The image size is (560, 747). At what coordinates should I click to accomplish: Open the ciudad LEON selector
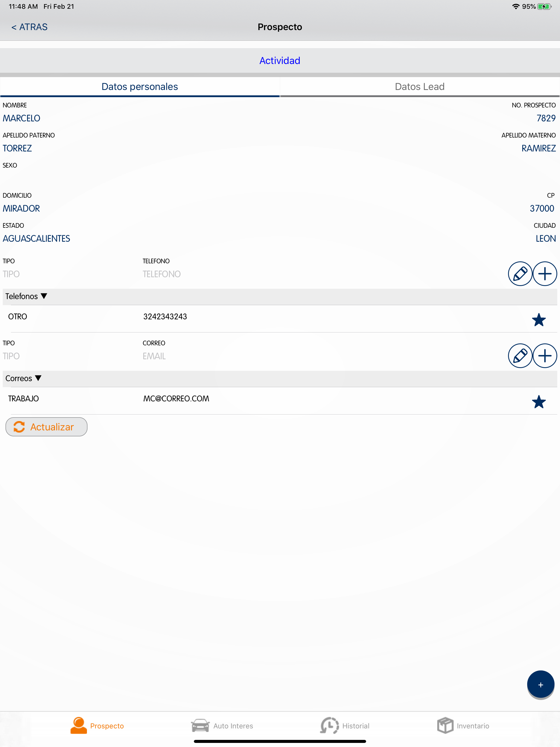tap(546, 238)
